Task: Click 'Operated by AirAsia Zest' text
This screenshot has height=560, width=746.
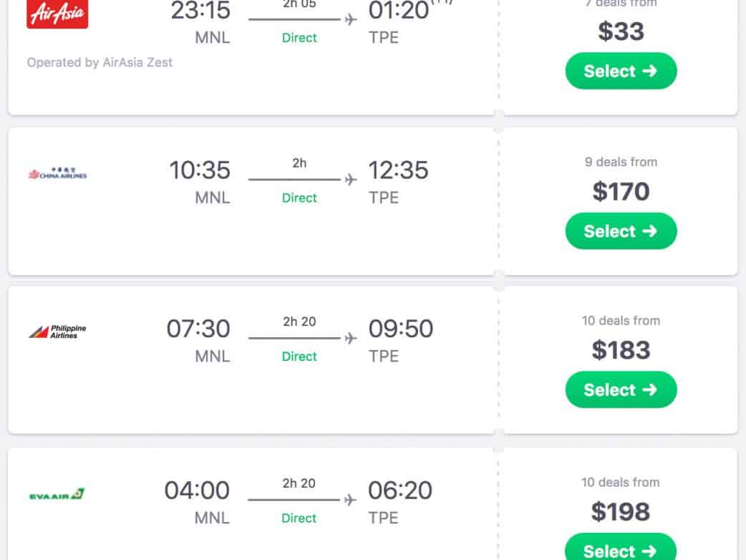Action: [x=100, y=62]
